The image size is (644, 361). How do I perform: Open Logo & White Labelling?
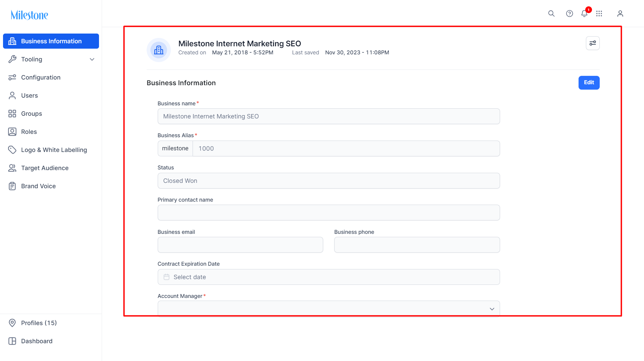(x=51, y=150)
